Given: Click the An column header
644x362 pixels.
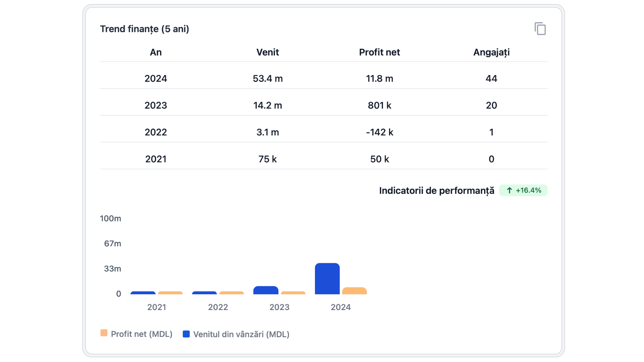Looking at the screenshot, I should coord(156,52).
